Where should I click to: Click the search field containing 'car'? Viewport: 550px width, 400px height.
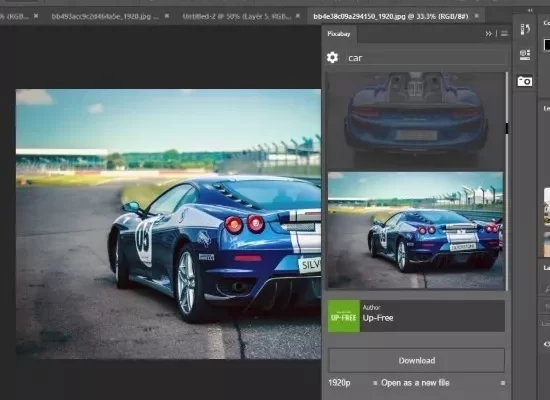[426, 58]
